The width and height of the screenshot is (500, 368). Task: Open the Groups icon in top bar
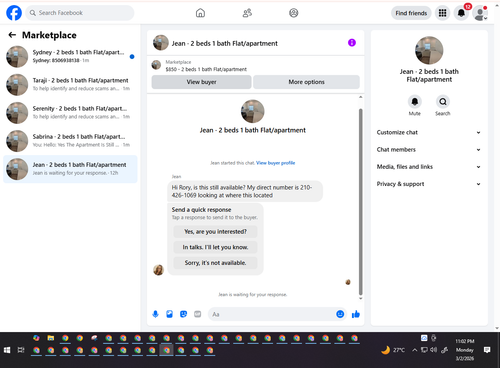pyautogui.click(x=293, y=13)
